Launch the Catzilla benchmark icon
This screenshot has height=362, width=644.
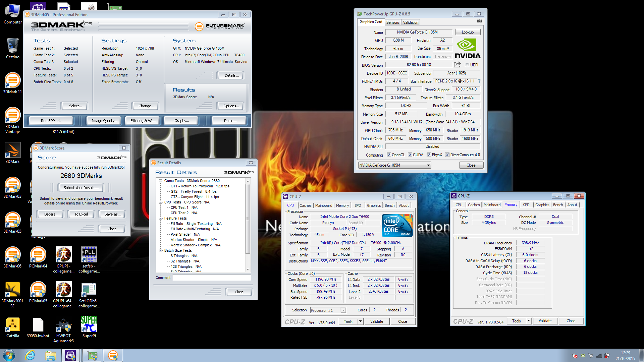[12, 327]
